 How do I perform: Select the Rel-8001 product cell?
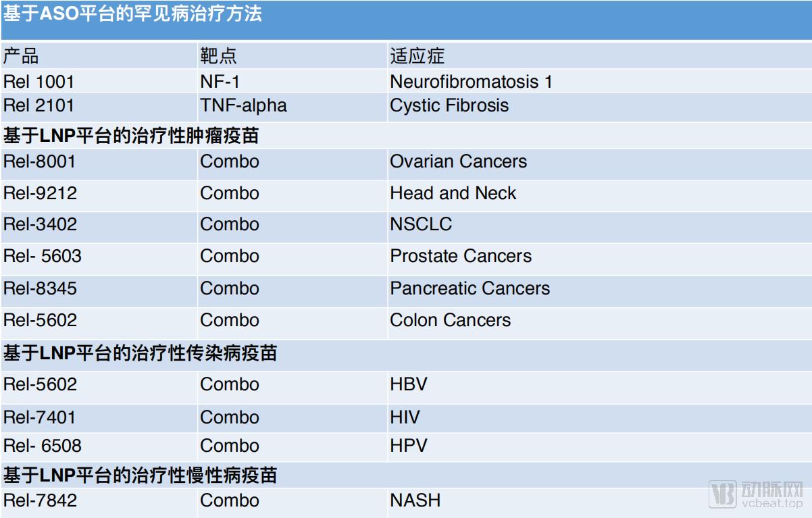40,161
